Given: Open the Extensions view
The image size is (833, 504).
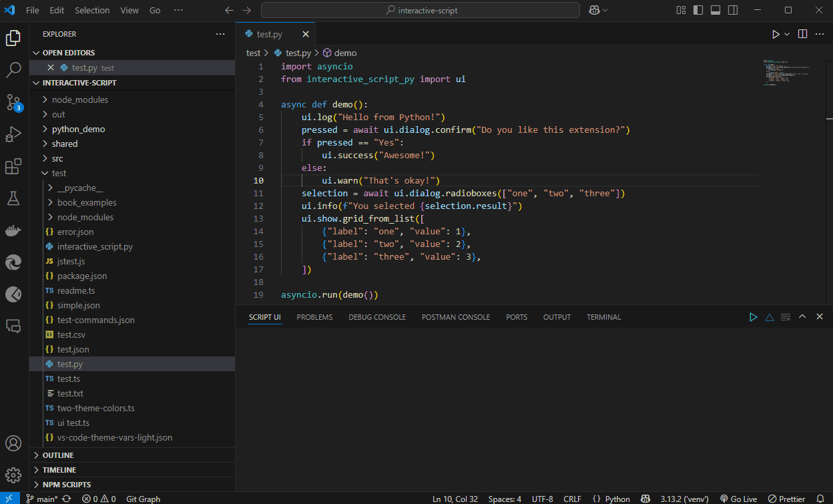Looking at the screenshot, I should click(x=13, y=166).
